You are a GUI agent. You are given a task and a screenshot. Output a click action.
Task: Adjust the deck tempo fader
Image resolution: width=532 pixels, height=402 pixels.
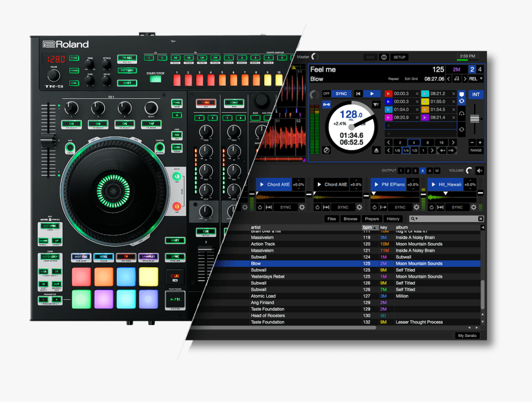click(x=474, y=118)
